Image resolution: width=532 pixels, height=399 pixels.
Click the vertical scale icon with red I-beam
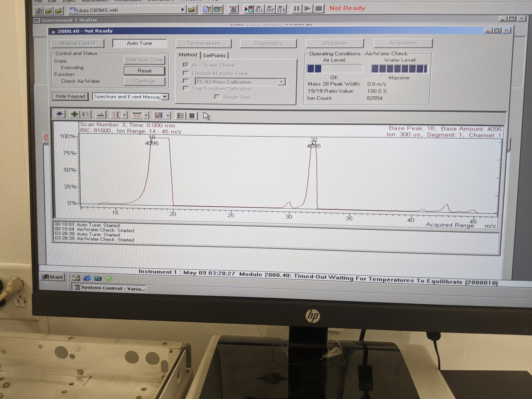point(116,115)
